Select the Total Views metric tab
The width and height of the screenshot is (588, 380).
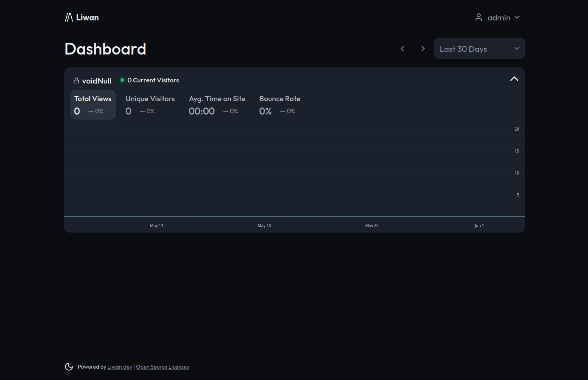(x=93, y=105)
